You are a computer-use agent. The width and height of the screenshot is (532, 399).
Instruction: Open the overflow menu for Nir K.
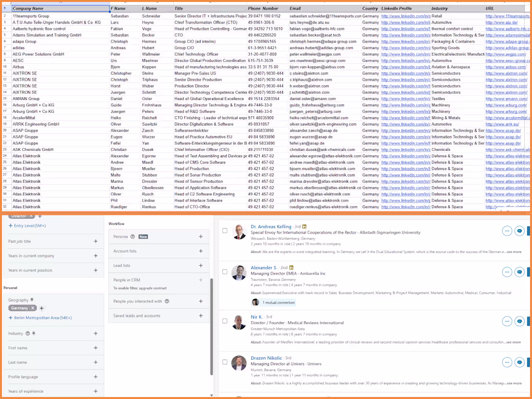tap(507, 321)
